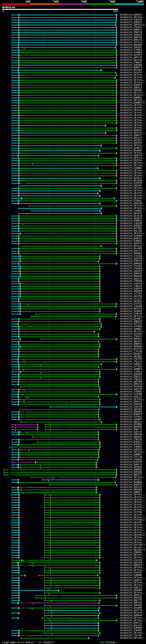Image resolution: width=146 pixels, height=644 pixels.
Task: Click the query name BP065144
Action: pyautogui.click(x=8, y=7)
